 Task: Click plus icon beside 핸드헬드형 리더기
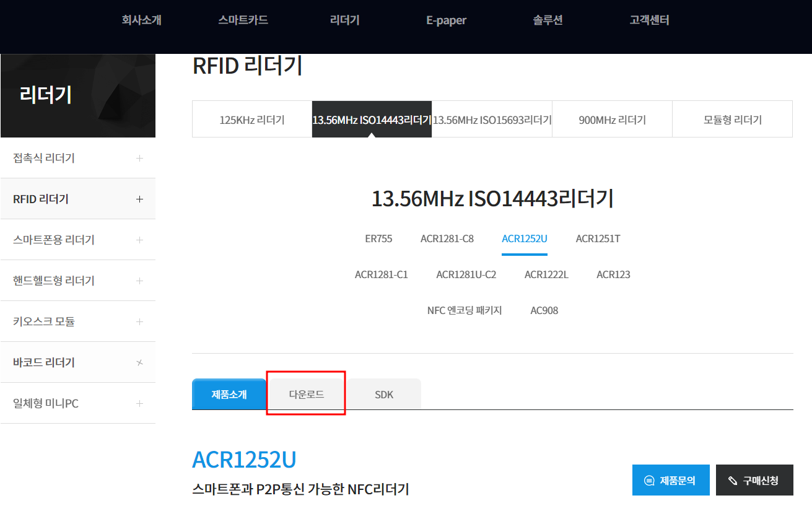139,281
